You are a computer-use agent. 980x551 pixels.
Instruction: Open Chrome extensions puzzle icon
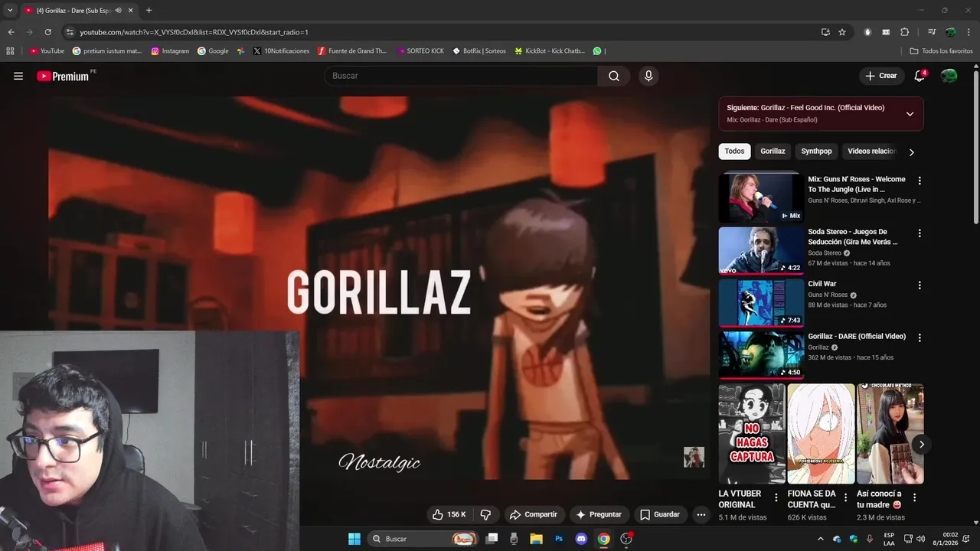904,32
